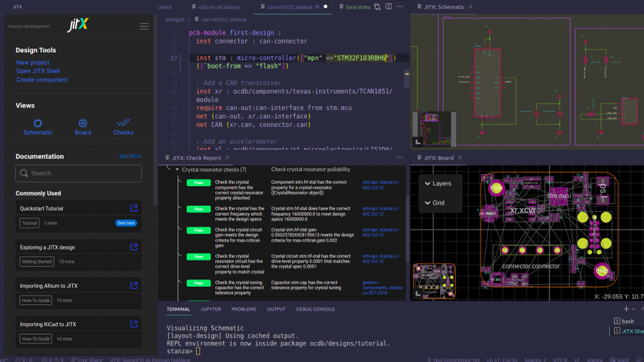The image size is (644, 362).
Task: Click the Documentation search field
Action: click(79, 173)
